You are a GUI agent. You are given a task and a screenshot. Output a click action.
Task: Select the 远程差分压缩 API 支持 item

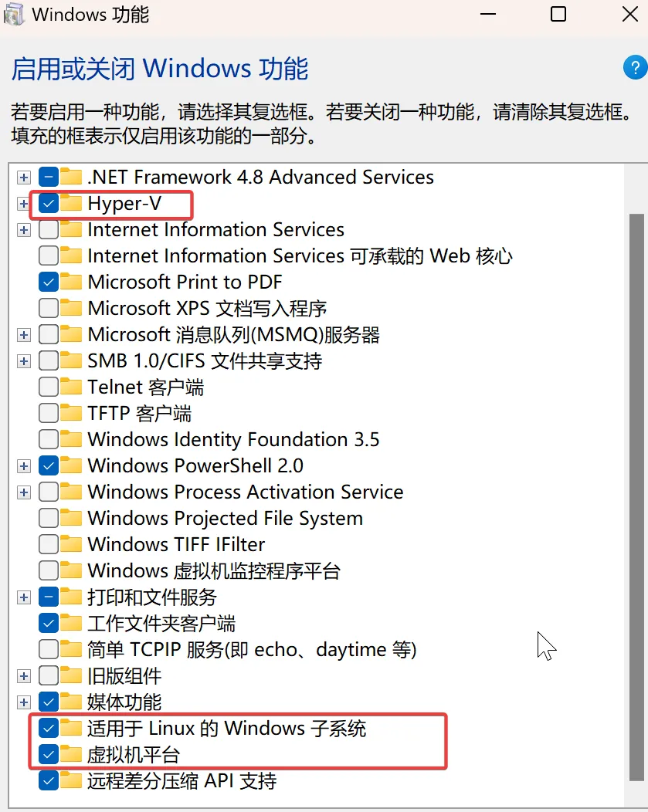pyautogui.click(x=182, y=781)
